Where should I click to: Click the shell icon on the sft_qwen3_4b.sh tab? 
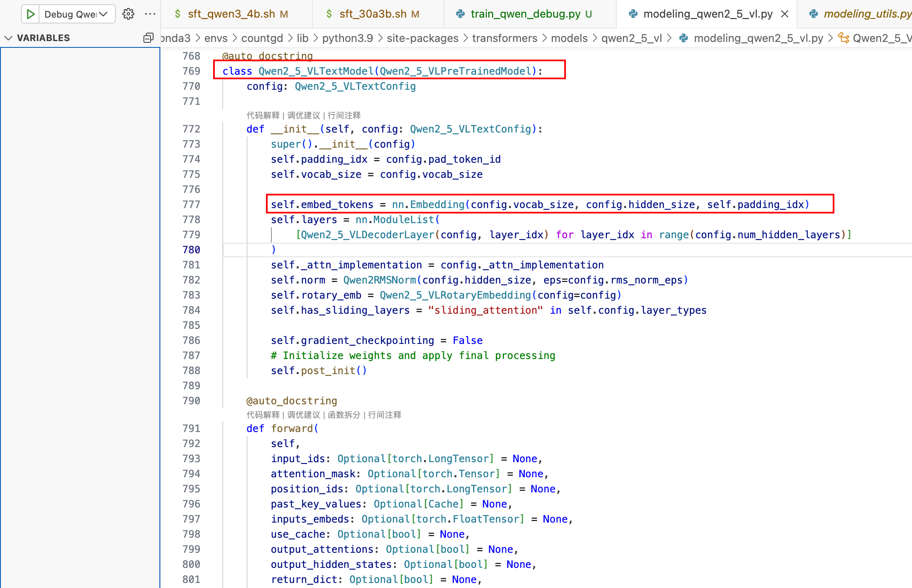tap(178, 14)
